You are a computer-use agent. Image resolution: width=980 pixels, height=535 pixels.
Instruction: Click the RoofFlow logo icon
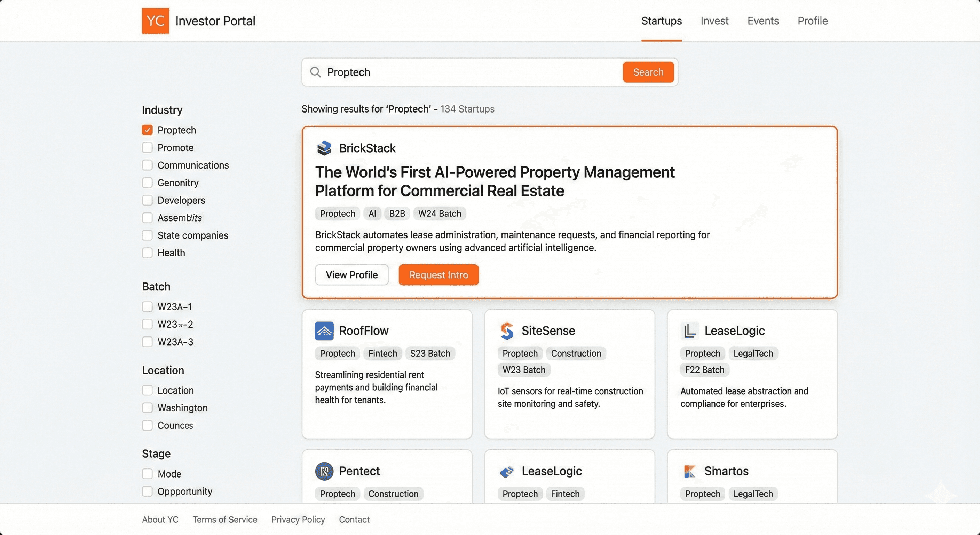[x=324, y=331]
